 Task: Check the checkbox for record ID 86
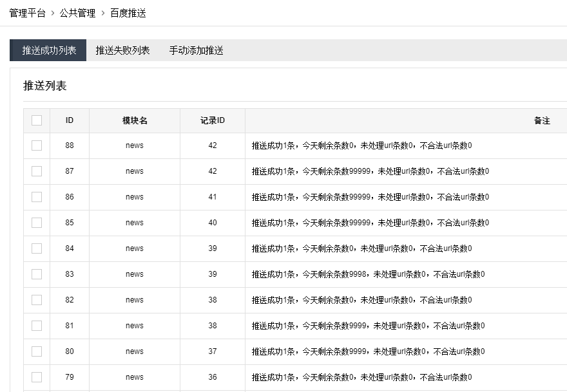(x=36, y=197)
